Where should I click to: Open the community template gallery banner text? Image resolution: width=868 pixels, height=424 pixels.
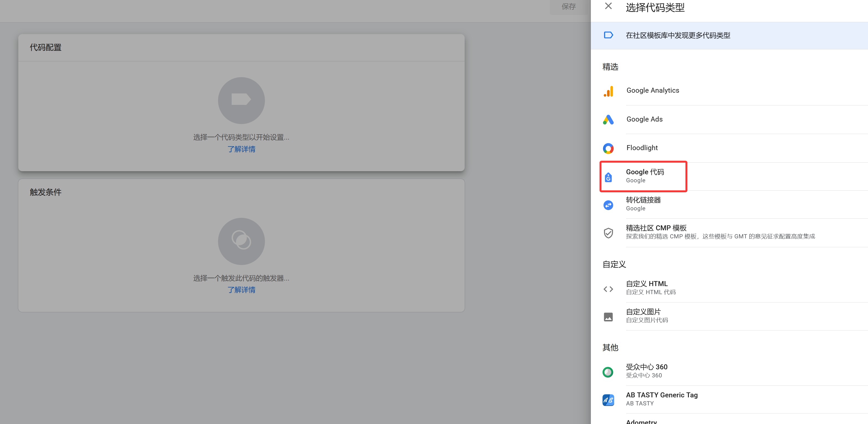(678, 36)
